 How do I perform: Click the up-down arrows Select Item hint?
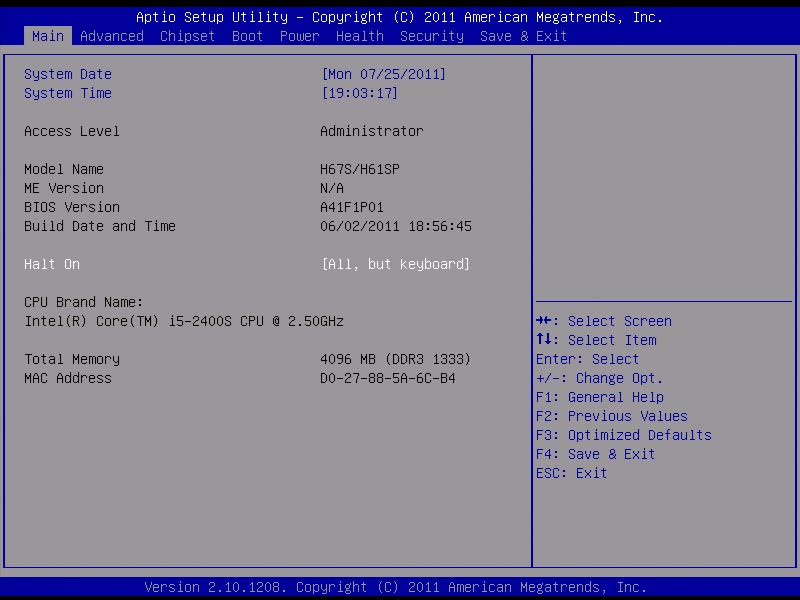tap(596, 340)
